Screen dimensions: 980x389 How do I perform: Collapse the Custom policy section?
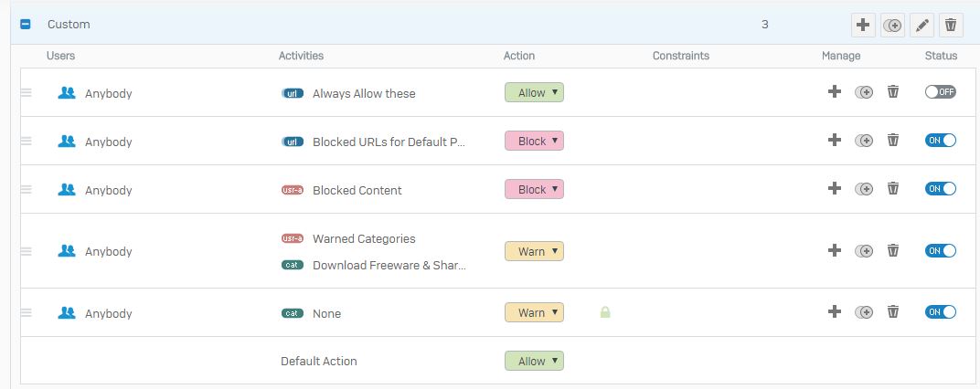[x=26, y=25]
